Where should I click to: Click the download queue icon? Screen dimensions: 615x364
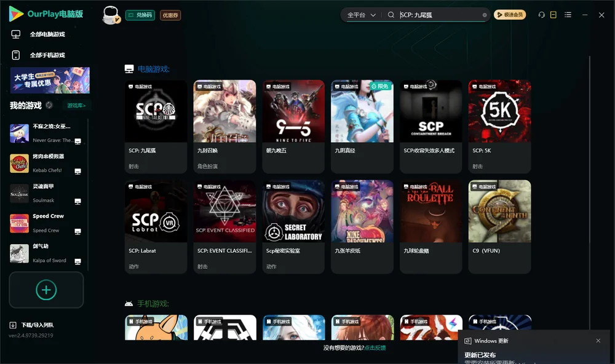[13, 325]
